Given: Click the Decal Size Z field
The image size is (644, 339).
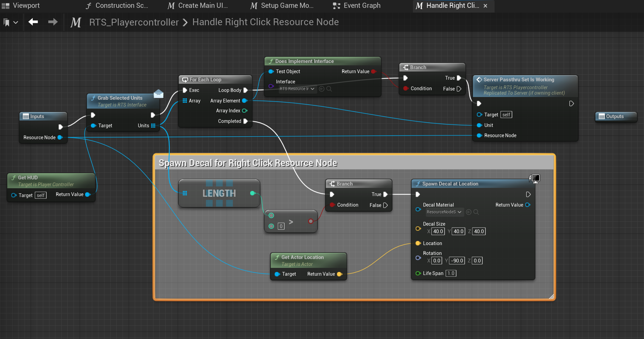Looking at the screenshot, I should [x=479, y=231].
